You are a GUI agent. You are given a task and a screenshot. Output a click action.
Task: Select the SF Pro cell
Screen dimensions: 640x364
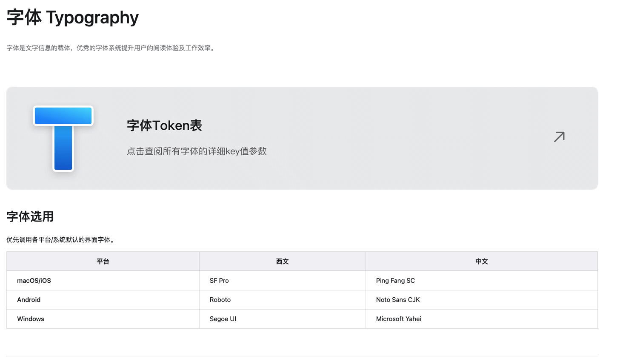[283, 281]
